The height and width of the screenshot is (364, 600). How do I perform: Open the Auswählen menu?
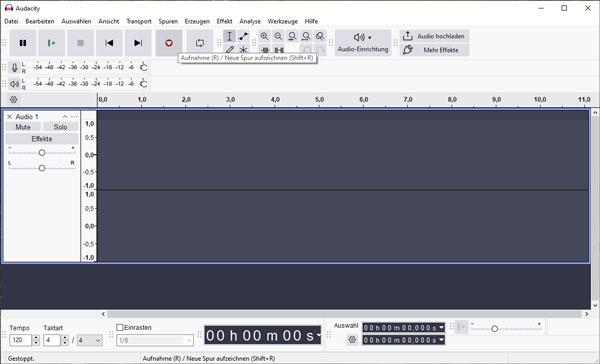pyautogui.click(x=76, y=21)
